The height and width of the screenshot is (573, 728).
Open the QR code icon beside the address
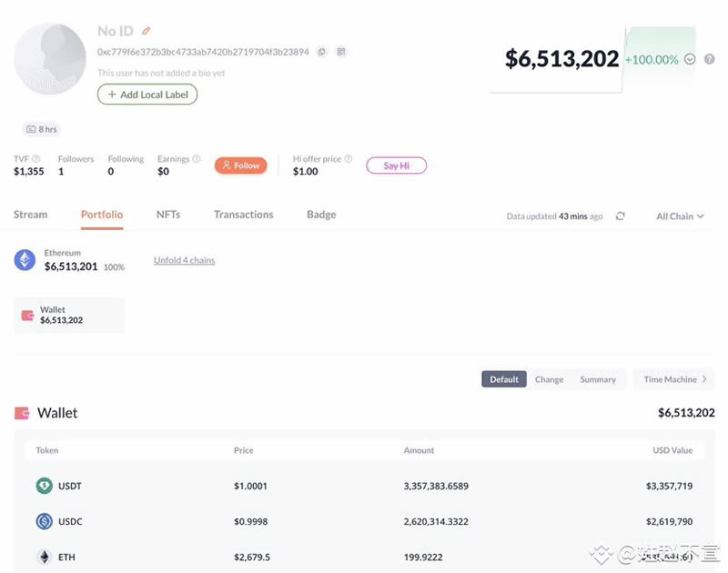(341, 52)
